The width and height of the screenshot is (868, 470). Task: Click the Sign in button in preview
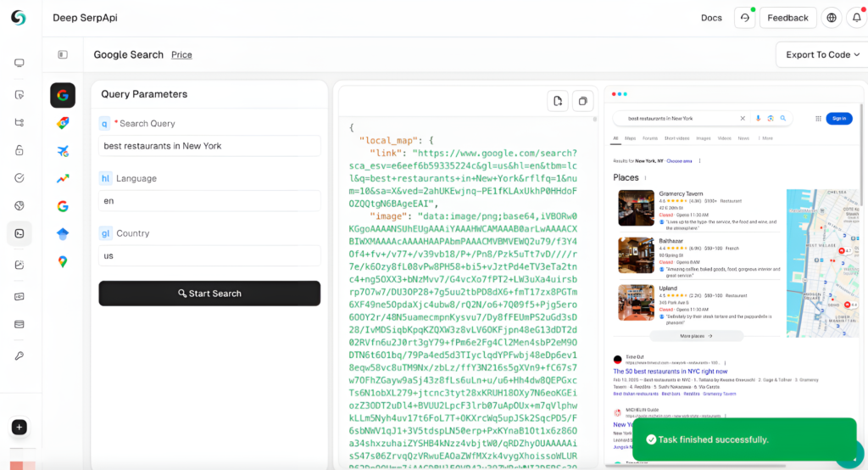coord(839,119)
